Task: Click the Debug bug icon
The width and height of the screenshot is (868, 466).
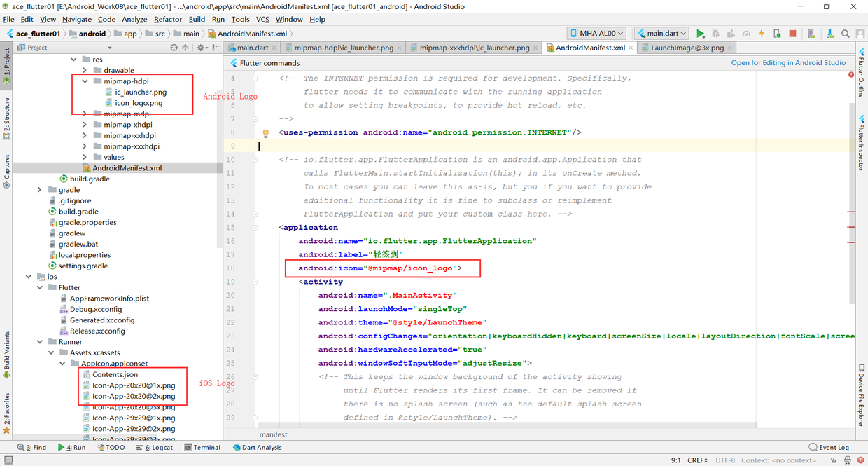Action: click(716, 34)
